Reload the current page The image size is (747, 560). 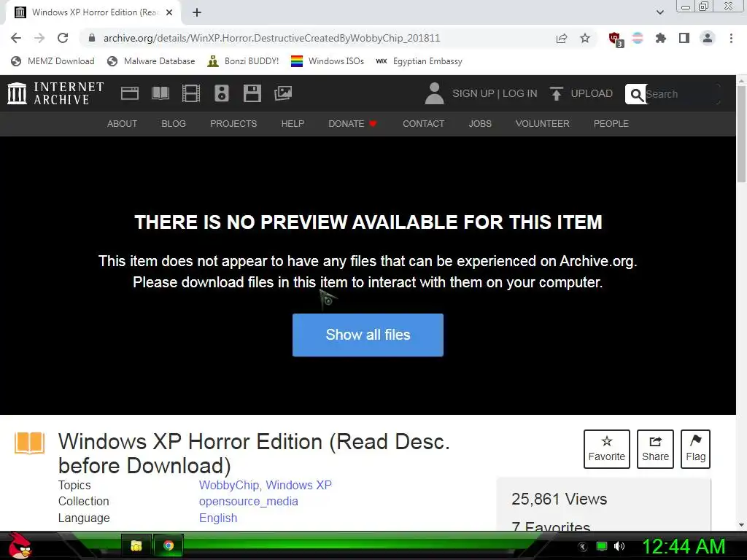[x=63, y=38]
